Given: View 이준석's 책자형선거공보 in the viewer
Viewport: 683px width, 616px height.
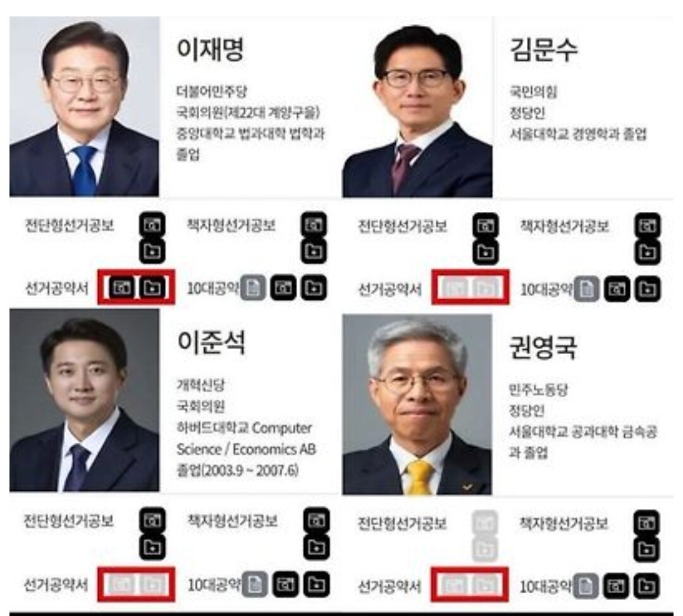Looking at the screenshot, I should tap(316, 521).
